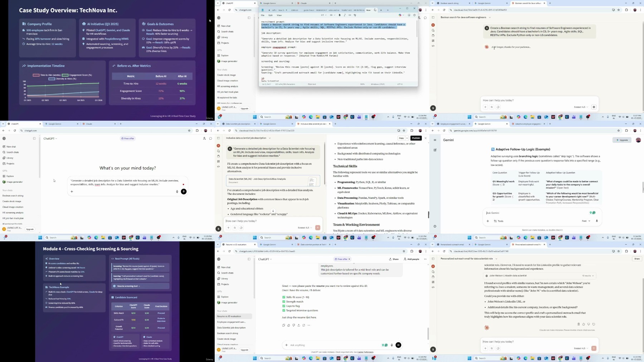Open Notepad's settings gear
Image resolution: width=644 pixels, height=362 pixels.
[414, 15]
